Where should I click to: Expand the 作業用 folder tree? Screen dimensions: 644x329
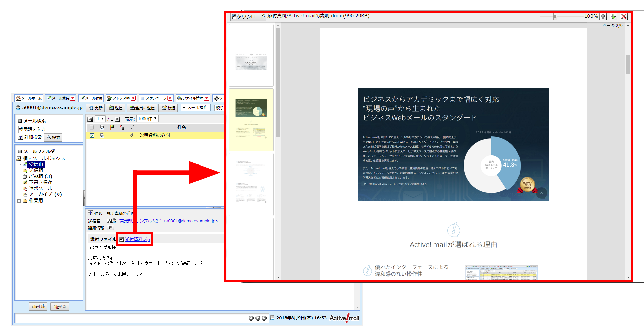19,200
